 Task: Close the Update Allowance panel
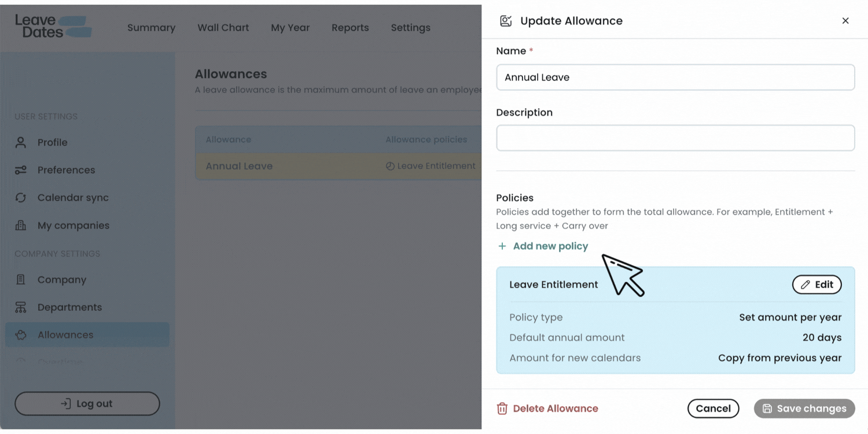pos(845,21)
